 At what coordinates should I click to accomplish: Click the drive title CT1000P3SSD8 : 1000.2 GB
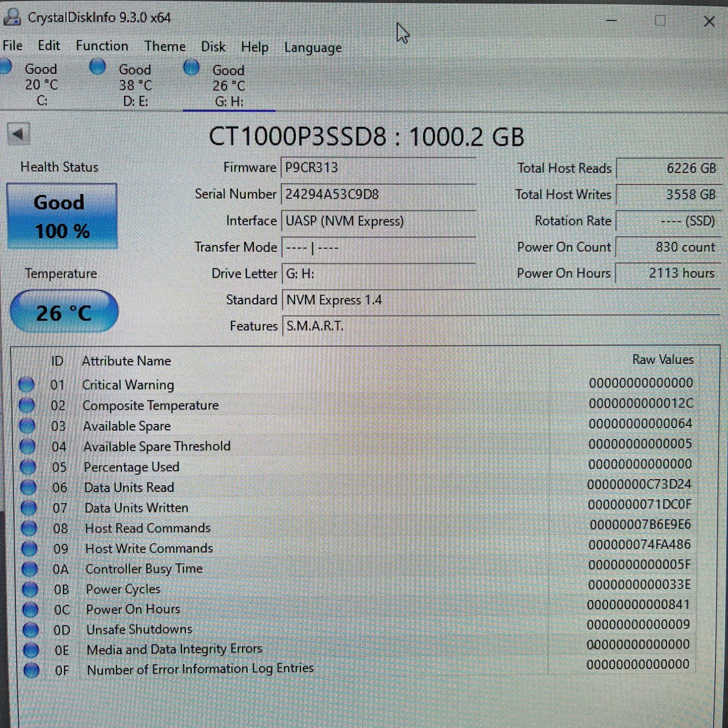(x=366, y=136)
